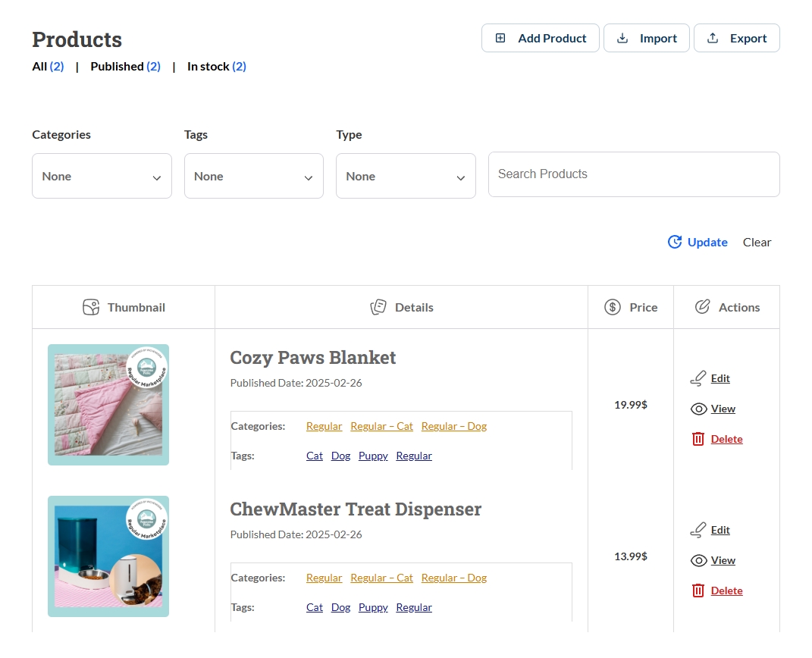The height and width of the screenshot is (658, 812).
Task: Click the Update refresh icon
Action: (674, 242)
